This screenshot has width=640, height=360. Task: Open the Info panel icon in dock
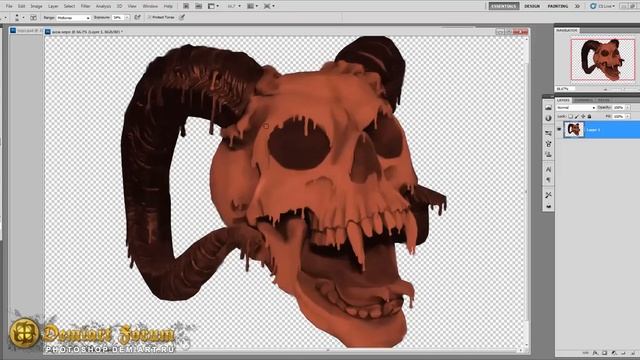(x=548, y=118)
